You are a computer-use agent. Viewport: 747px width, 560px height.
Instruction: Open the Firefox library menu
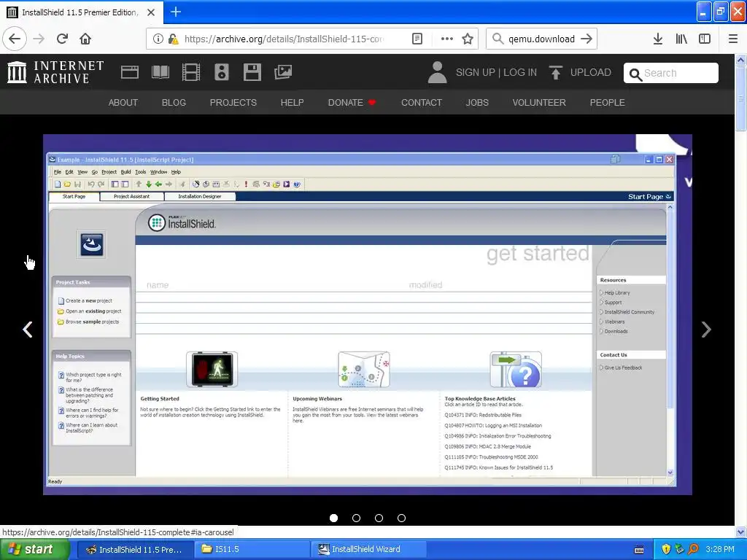pos(681,39)
